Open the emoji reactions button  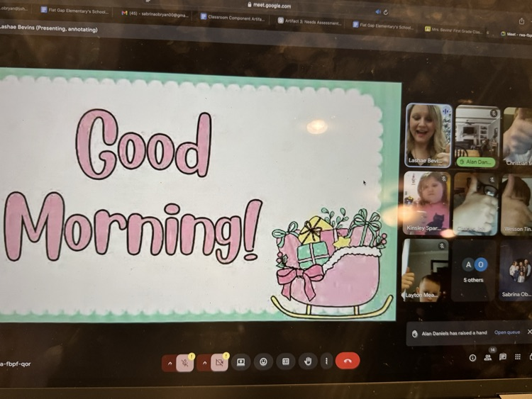pos(263,362)
